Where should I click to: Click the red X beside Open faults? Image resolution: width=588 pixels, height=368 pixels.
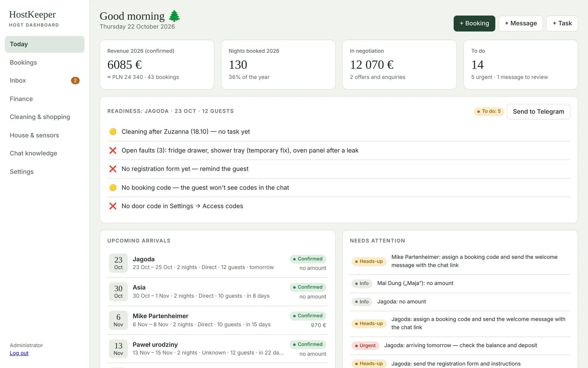pos(113,151)
